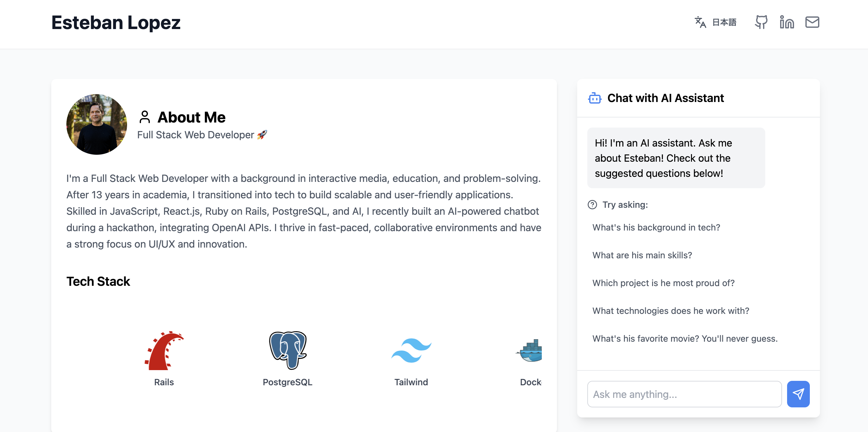This screenshot has width=868, height=432.
Task: Pick "What technologies does he work with?"
Action: 670,311
